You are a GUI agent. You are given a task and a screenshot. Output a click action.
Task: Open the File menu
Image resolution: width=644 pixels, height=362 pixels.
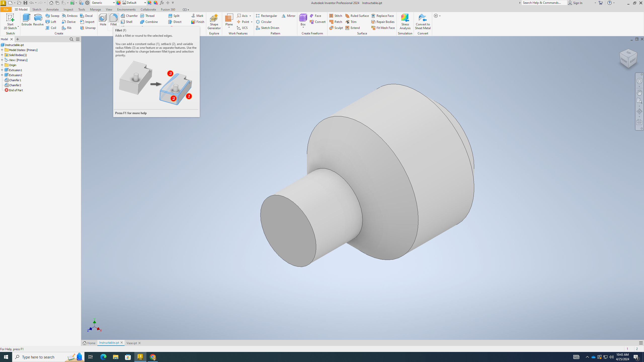6,10
